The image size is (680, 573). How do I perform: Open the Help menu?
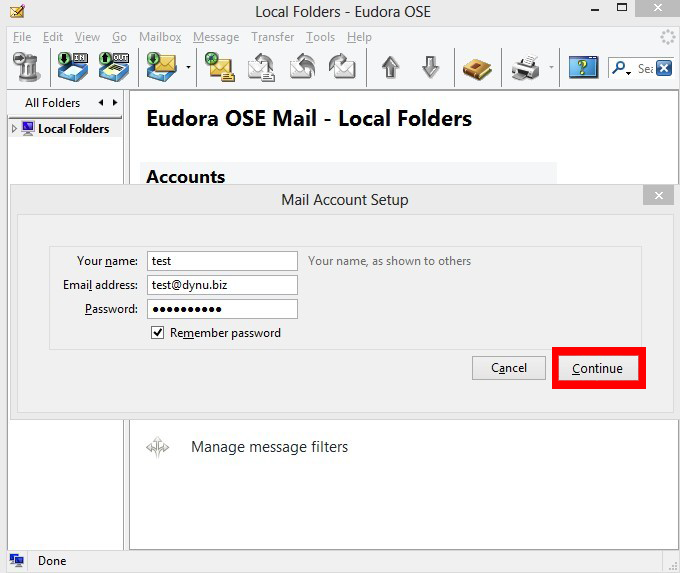click(x=359, y=37)
